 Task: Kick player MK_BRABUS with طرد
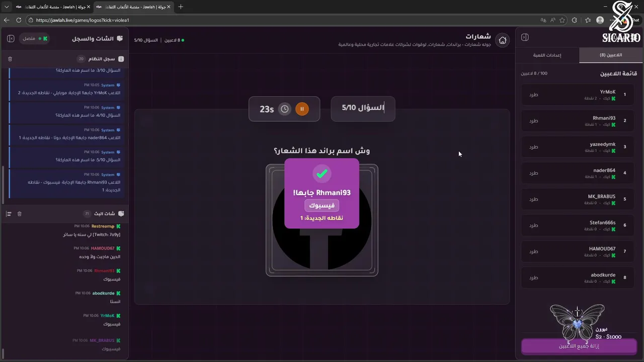click(x=533, y=199)
